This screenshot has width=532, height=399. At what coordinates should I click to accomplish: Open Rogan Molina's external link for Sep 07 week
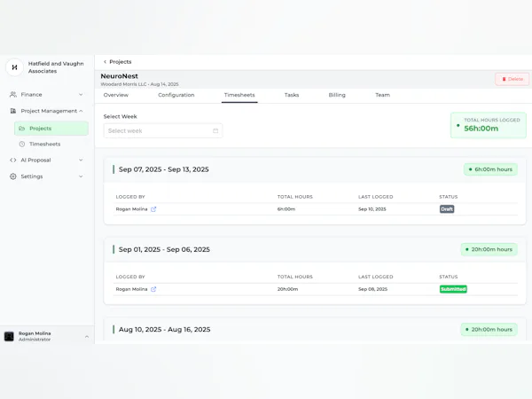153,209
